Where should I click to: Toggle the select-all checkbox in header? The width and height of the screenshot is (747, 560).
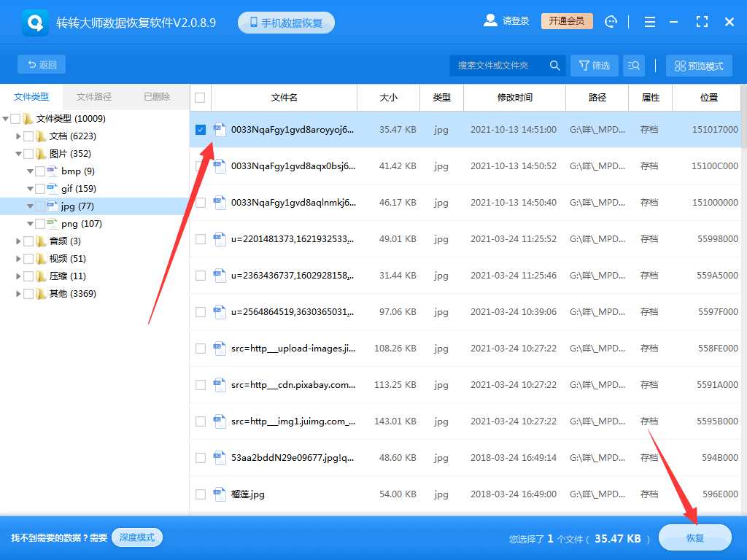pos(200,97)
